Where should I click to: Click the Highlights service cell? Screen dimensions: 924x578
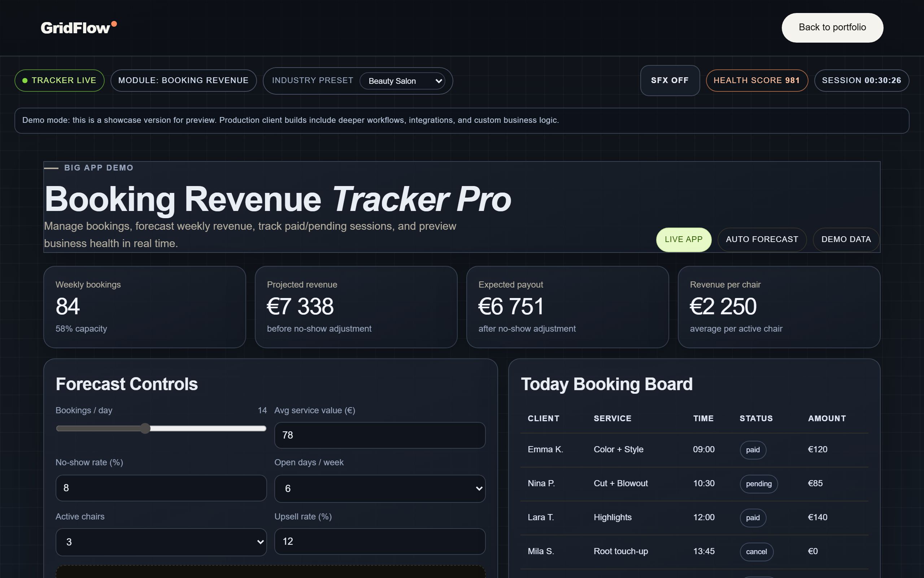coord(613,517)
